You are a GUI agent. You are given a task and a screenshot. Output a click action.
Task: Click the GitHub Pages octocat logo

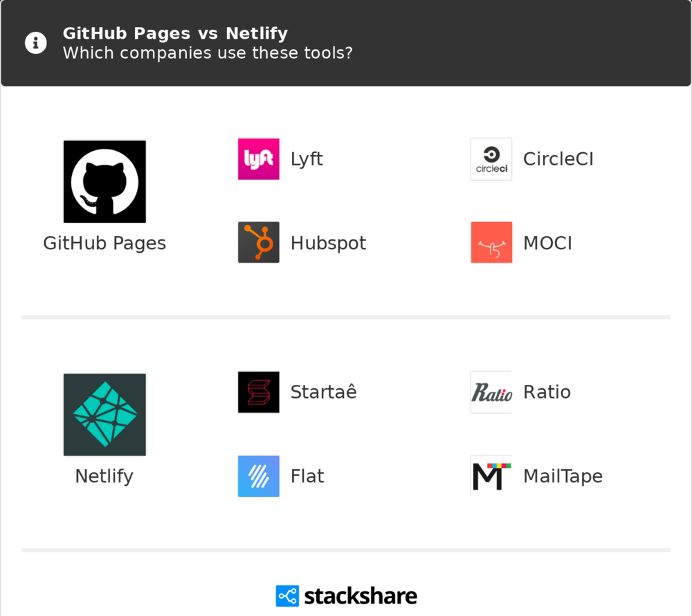click(104, 181)
